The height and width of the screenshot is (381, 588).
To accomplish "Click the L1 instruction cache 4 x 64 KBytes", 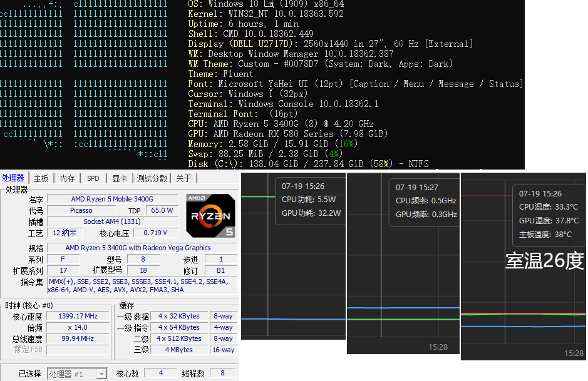I will 179,327.
